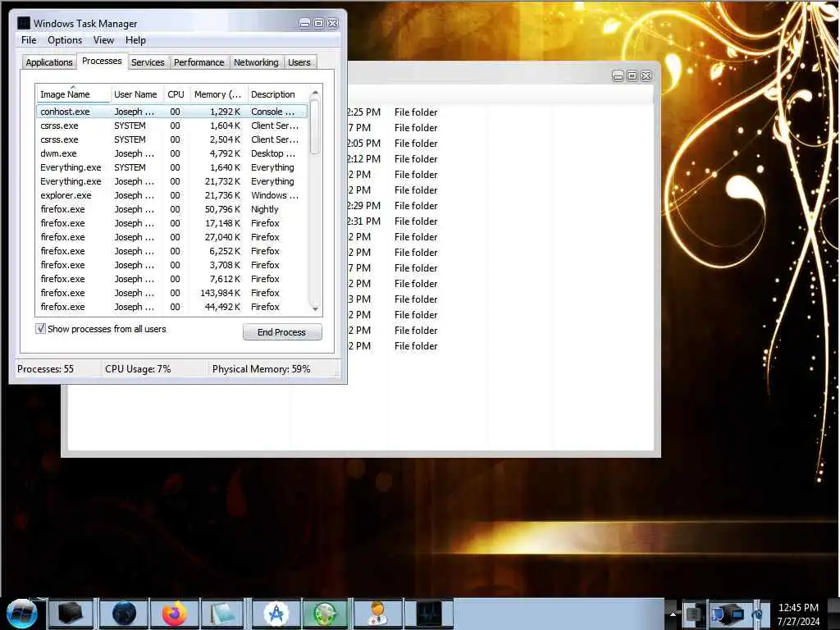Maximize the background folder window
Screen dimensions: 840x630
pos(632,76)
